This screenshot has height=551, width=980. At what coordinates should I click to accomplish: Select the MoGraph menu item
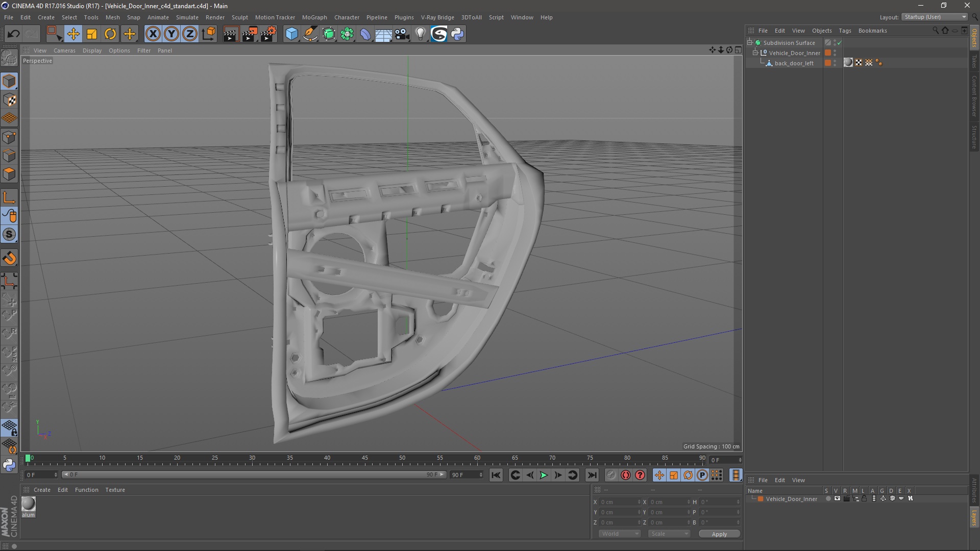(314, 17)
